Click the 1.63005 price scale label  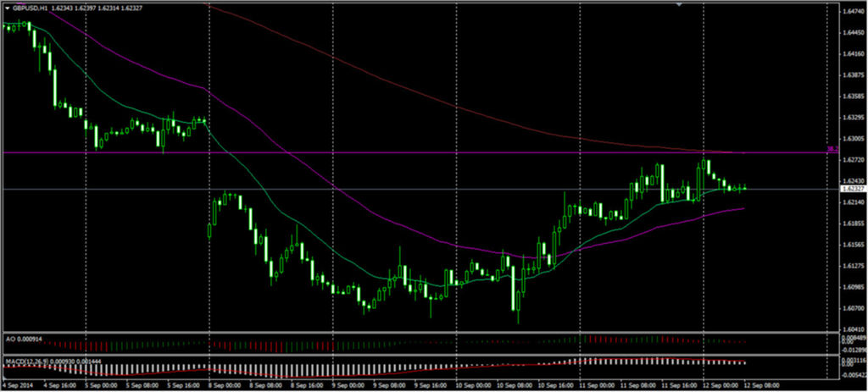coord(854,139)
